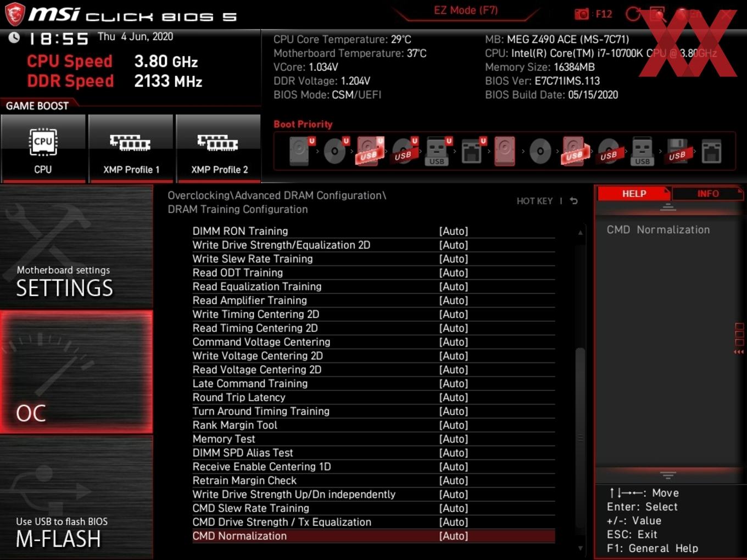Image resolution: width=747 pixels, height=560 pixels.
Task: Open the search magnifier icon in top bar
Action: coord(657,14)
